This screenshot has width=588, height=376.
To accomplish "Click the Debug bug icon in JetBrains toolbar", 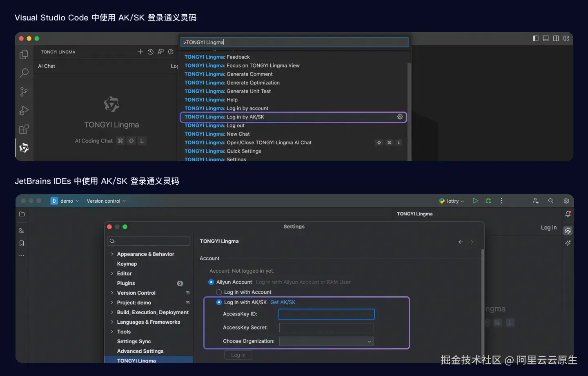I will 488,201.
